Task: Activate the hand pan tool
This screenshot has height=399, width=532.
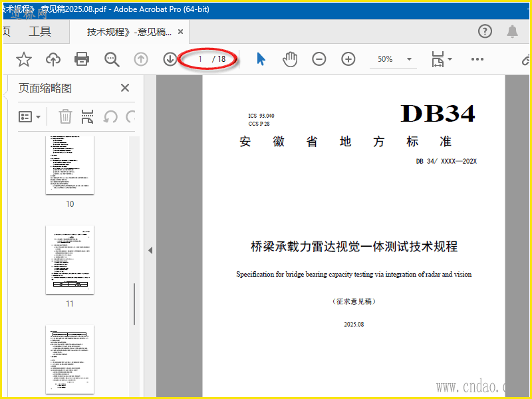Action: pos(290,59)
